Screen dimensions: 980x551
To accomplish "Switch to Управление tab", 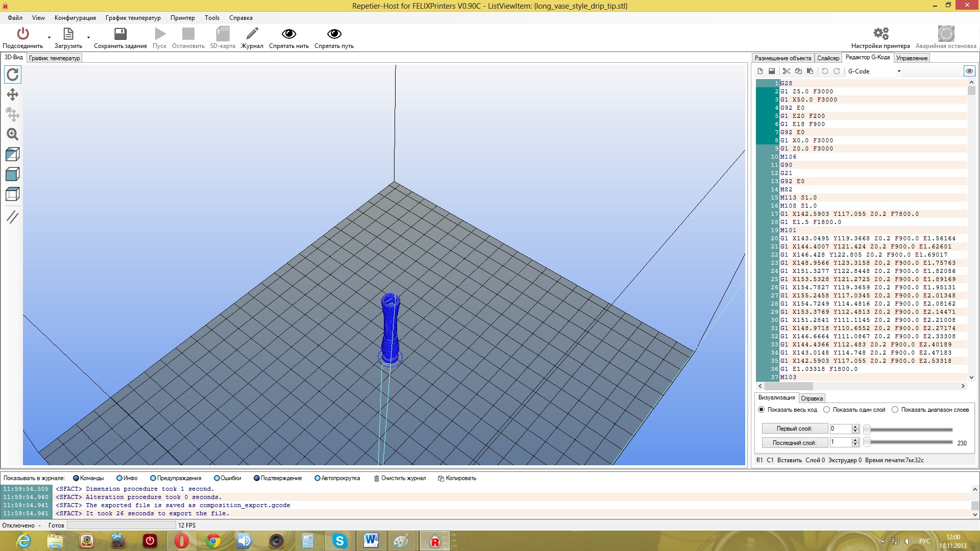I will 912,58.
